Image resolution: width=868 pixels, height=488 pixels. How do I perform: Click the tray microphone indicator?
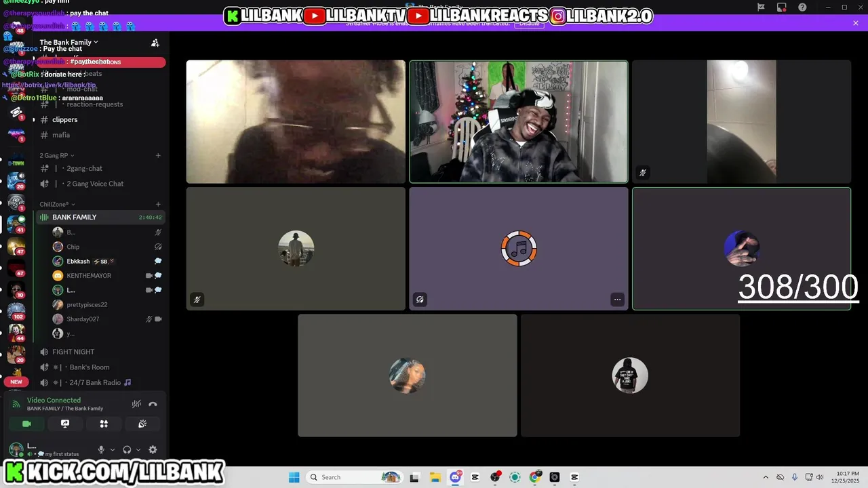click(x=794, y=477)
